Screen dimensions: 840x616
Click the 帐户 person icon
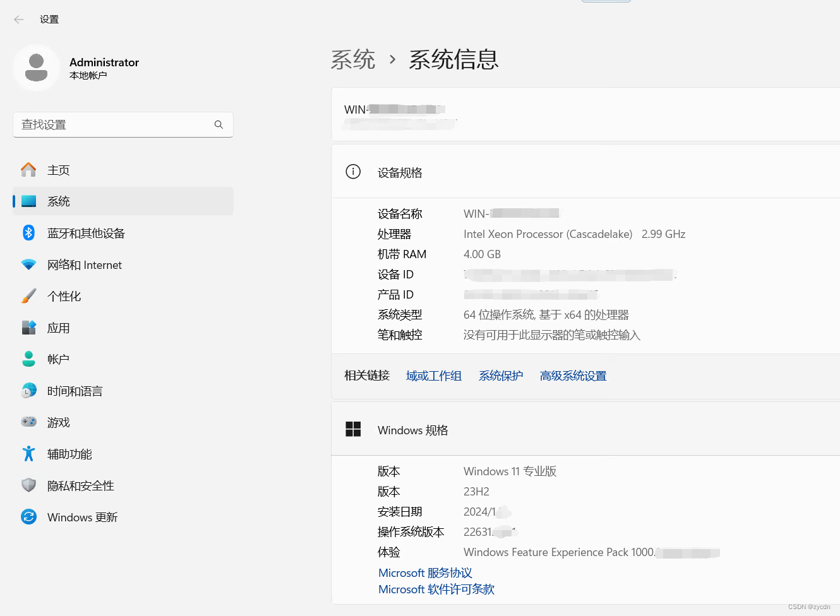tap(28, 359)
